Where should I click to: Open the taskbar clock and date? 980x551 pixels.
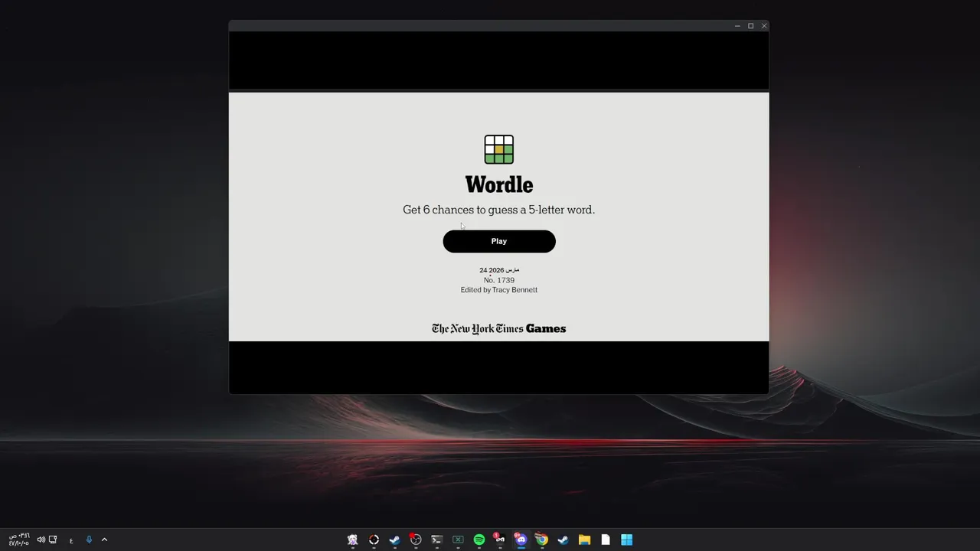coord(18,540)
